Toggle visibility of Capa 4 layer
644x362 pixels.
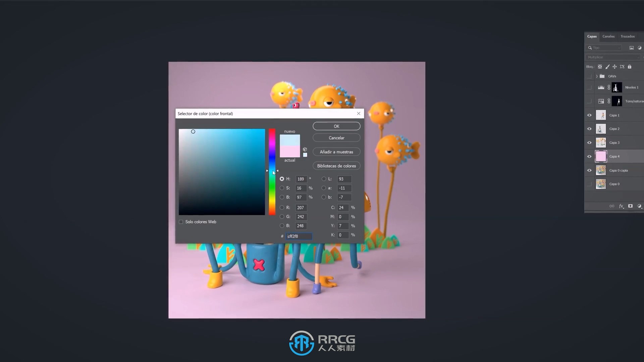(x=589, y=156)
